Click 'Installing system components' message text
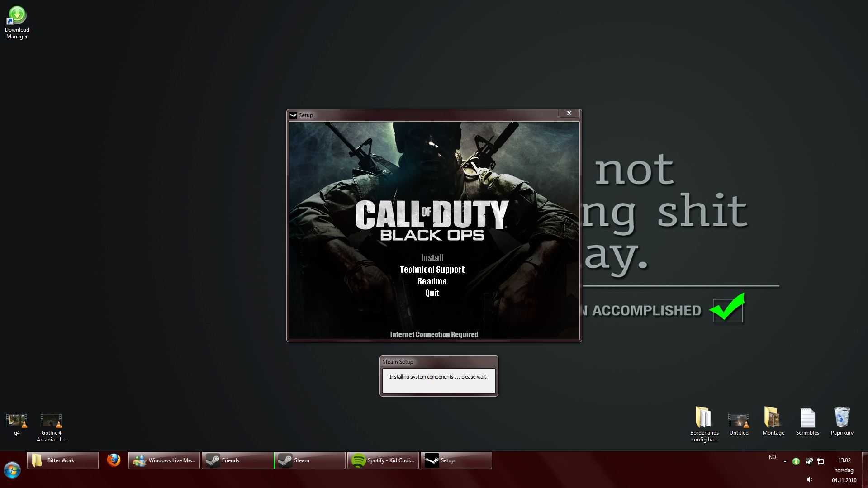The image size is (868, 488). [x=438, y=377]
